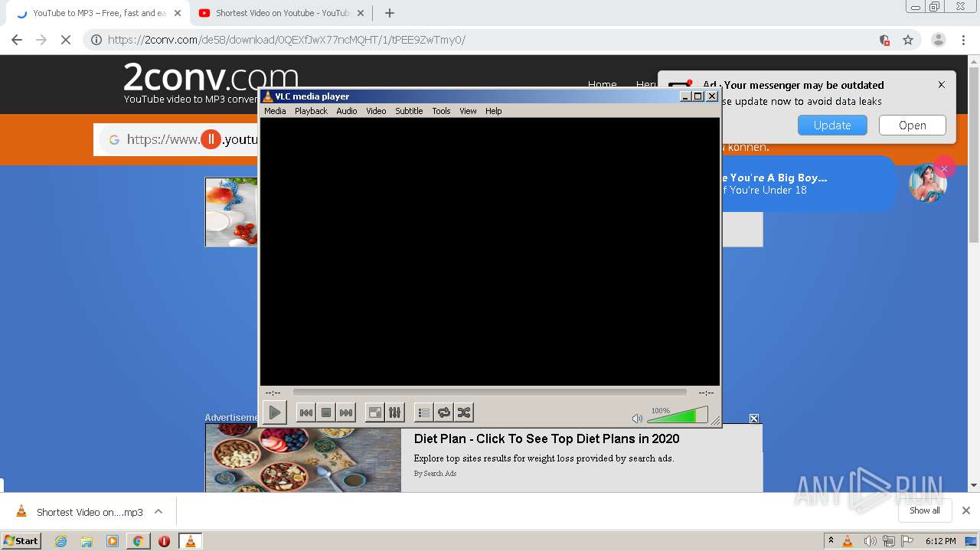Stop loading the page
Screen dimensions: 980x551
pyautogui.click(x=66, y=40)
